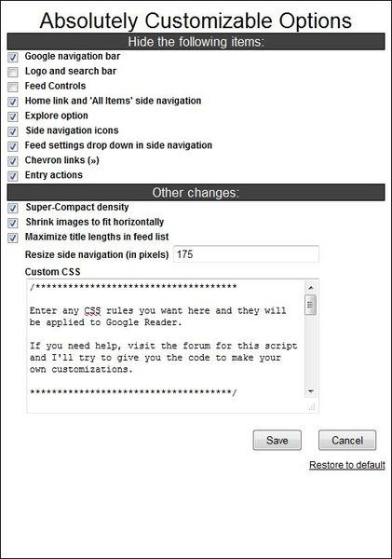Click the Custom CSS scrollbar down arrow
392x559 pixels.
[310, 391]
